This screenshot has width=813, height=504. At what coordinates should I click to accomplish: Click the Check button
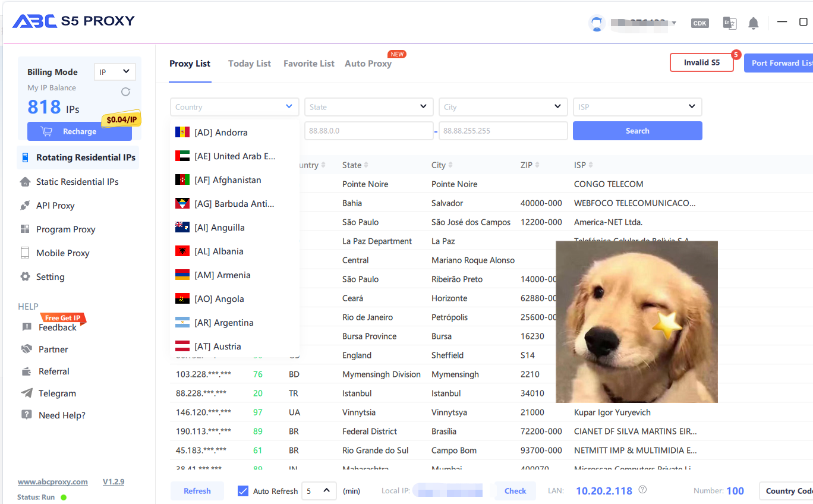515,491
